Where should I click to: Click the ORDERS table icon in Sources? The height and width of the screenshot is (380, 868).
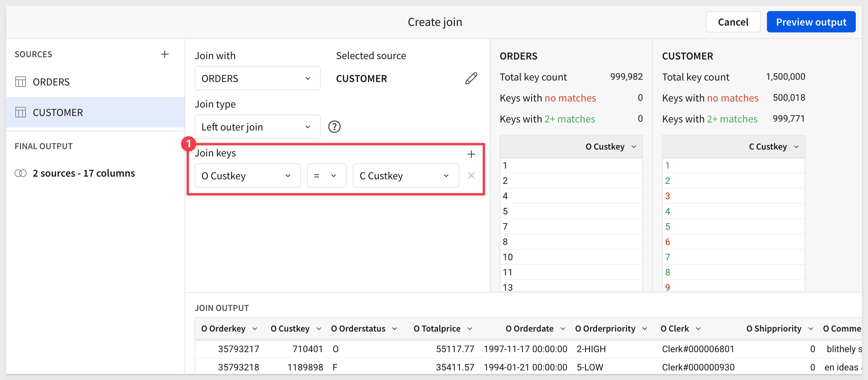click(21, 82)
